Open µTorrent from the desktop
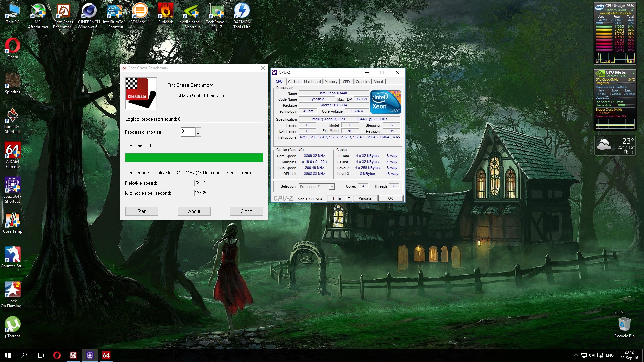This screenshot has height=362, width=644. click(x=12, y=323)
